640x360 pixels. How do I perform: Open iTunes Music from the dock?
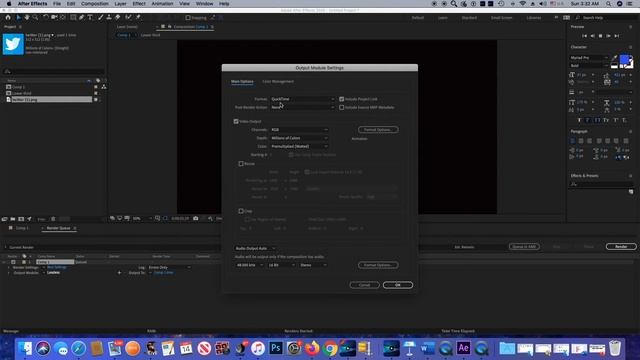pos(258,348)
